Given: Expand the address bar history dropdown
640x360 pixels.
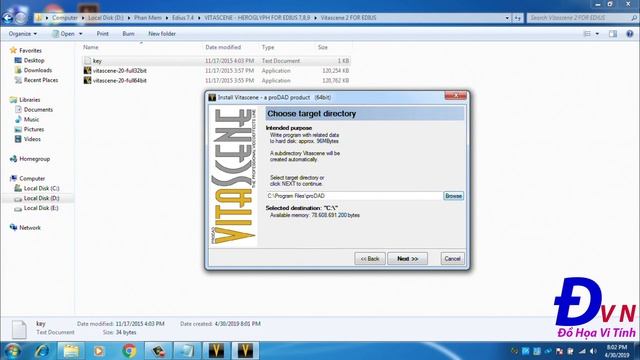Looking at the screenshot, I should click(507, 18).
